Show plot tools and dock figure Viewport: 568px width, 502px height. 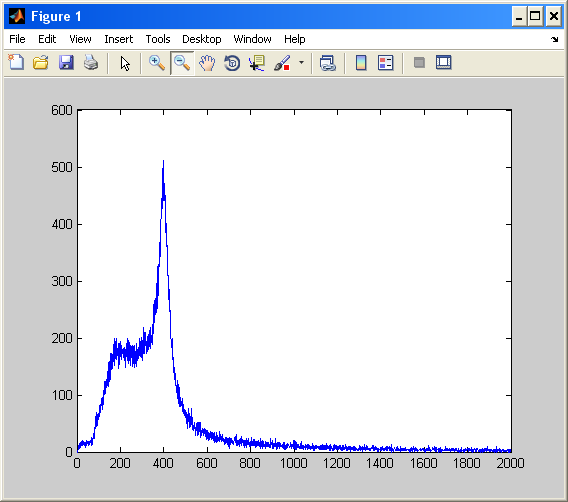(x=444, y=63)
